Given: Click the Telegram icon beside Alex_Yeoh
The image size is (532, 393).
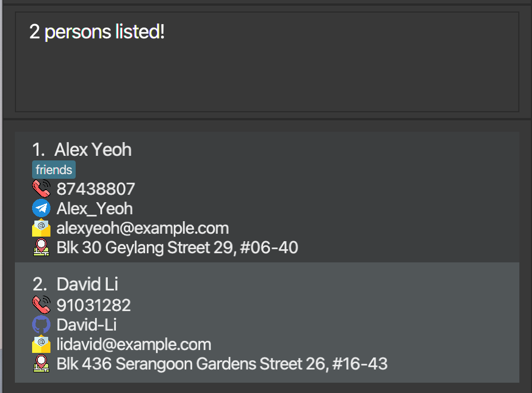Looking at the screenshot, I should click(41, 208).
